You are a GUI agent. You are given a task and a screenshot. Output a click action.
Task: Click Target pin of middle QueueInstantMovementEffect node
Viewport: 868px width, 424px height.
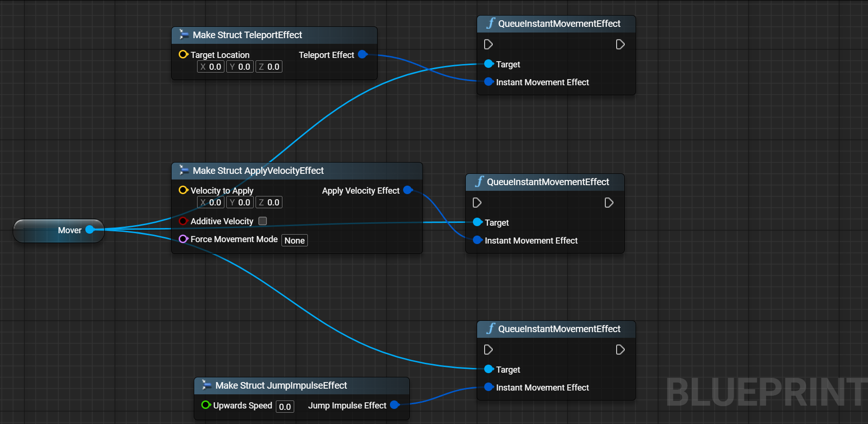click(478, 222)
